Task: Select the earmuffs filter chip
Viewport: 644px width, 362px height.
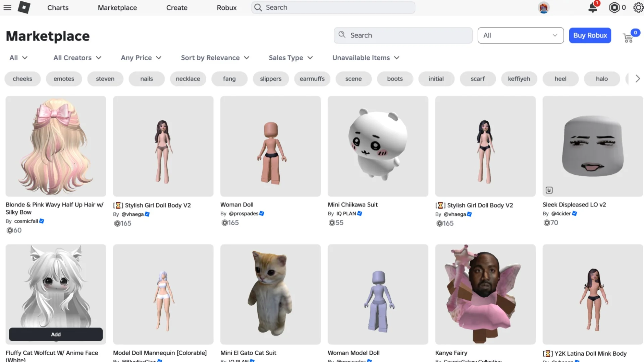Action: pos(312,79)
